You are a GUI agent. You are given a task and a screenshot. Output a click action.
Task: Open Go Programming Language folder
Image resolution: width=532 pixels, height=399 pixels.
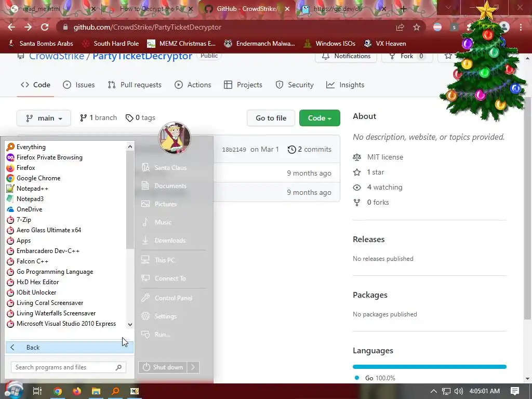point(49,272)
